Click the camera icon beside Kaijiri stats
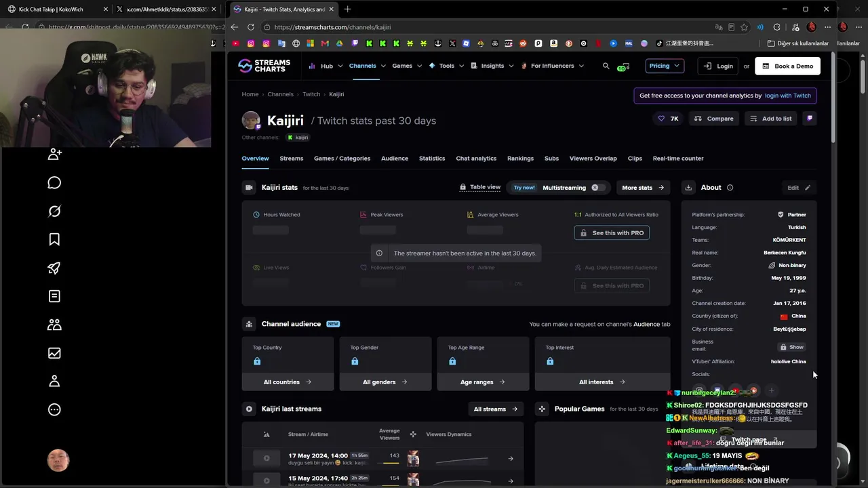This screenshot has height=488, width=868. tap(250, 188)
